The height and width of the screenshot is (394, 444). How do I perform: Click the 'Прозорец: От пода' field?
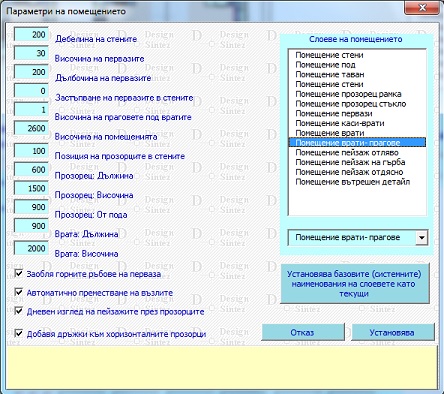(31, 207)
